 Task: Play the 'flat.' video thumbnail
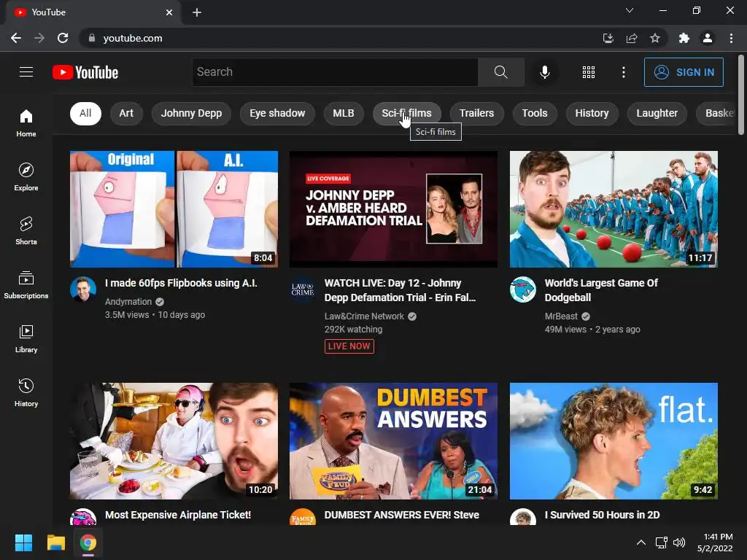(x=614, y=441)
